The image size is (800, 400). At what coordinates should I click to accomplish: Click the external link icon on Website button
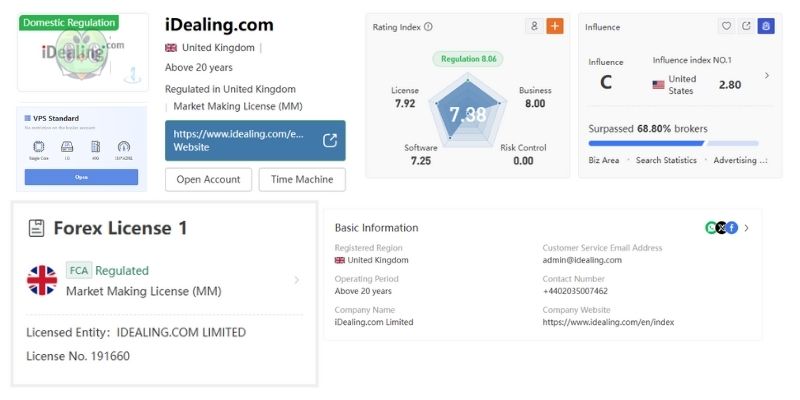(330, 140)
